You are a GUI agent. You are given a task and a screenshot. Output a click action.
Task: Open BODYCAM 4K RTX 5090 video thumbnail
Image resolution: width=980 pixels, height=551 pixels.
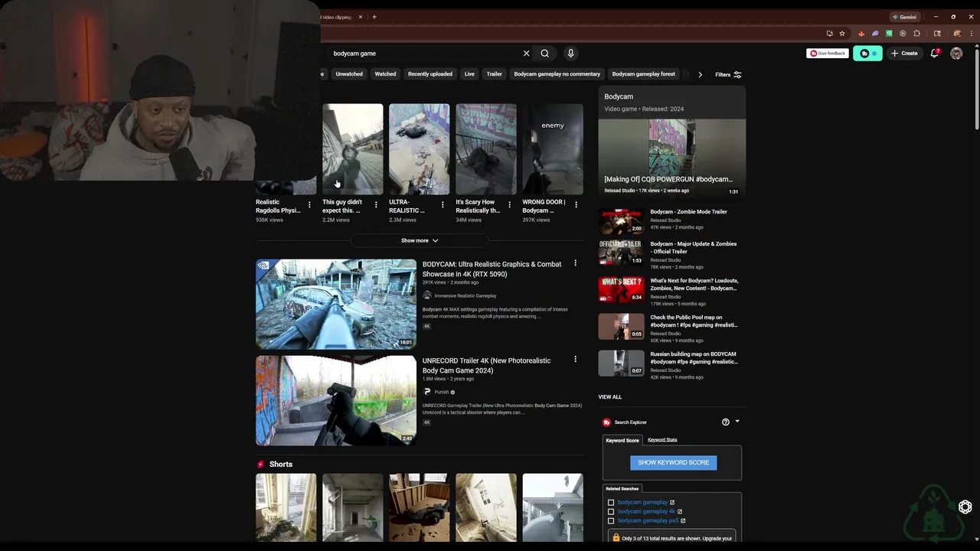click(336, 304)
